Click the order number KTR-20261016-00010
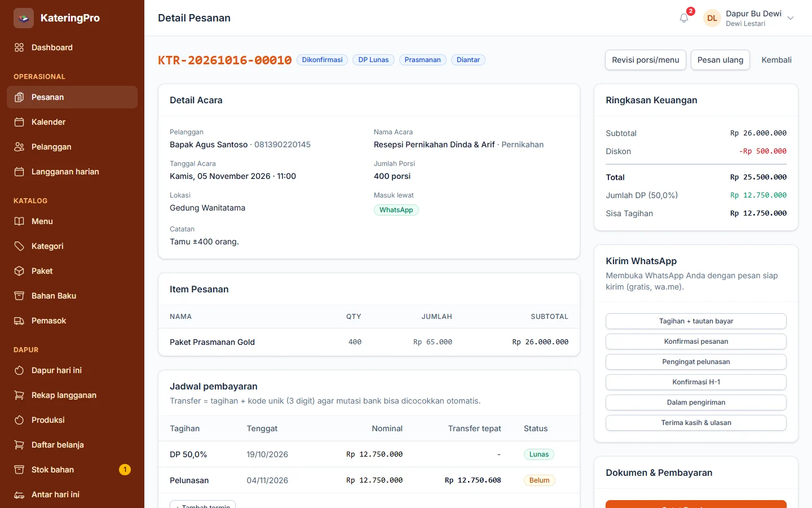This screenshot has height=508, width=812. (225, 60)
